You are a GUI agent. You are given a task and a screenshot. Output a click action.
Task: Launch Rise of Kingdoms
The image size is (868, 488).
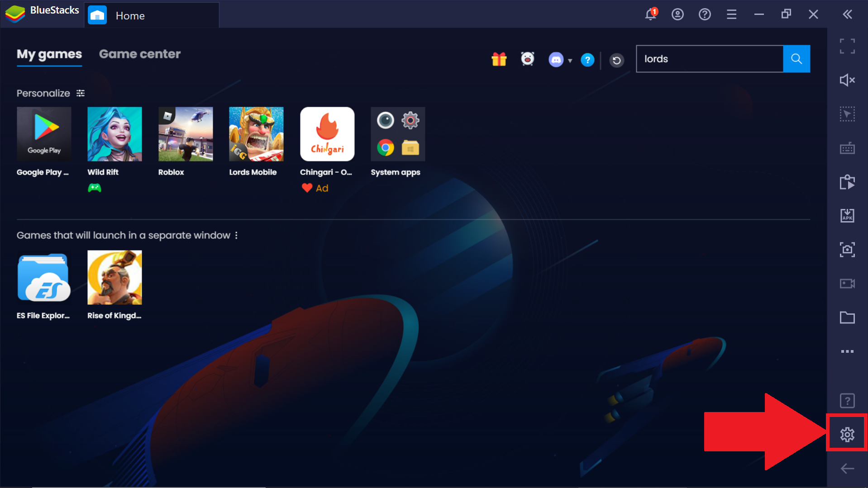click(x=114, y=278)
